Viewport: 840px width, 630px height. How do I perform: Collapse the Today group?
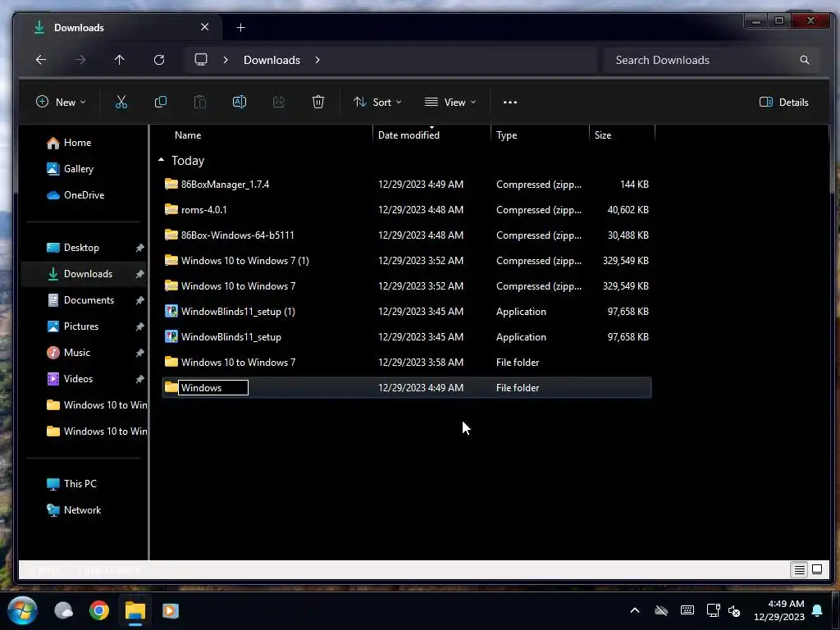click(x=162, y=160)
